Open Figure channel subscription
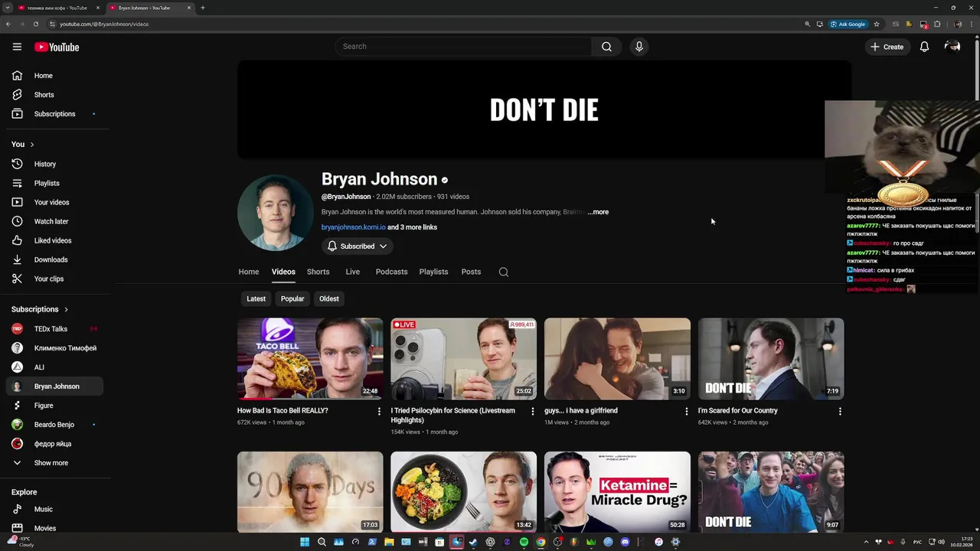 (x=54, y=406)
